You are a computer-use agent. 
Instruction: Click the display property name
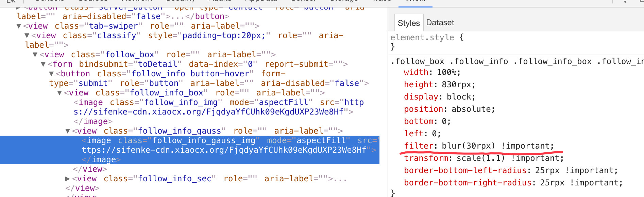pyautogui.click(x=421, y=97)
